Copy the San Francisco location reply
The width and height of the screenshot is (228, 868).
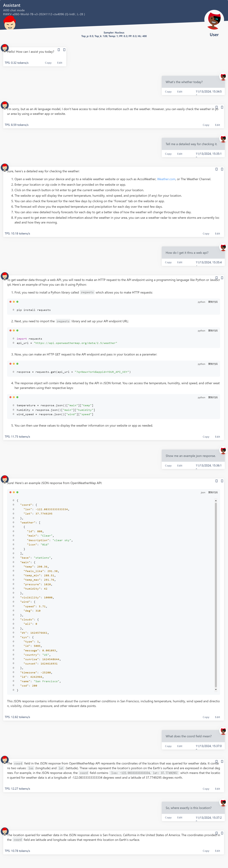[206, 851]
